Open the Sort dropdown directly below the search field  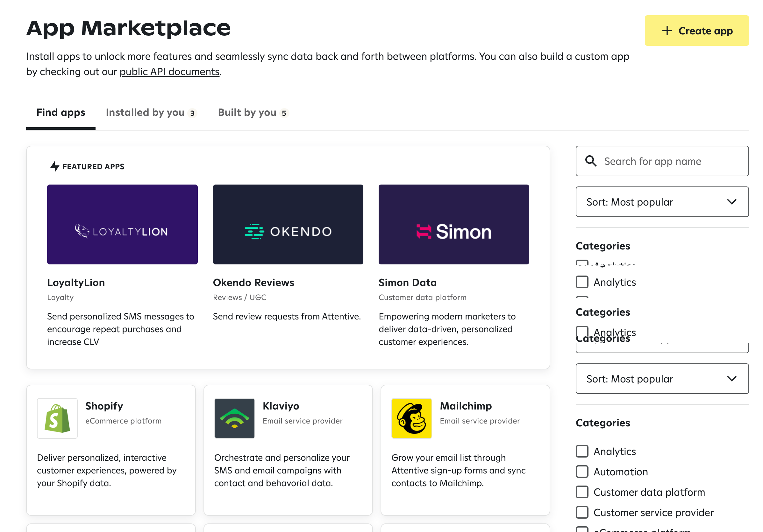(662, 202)
